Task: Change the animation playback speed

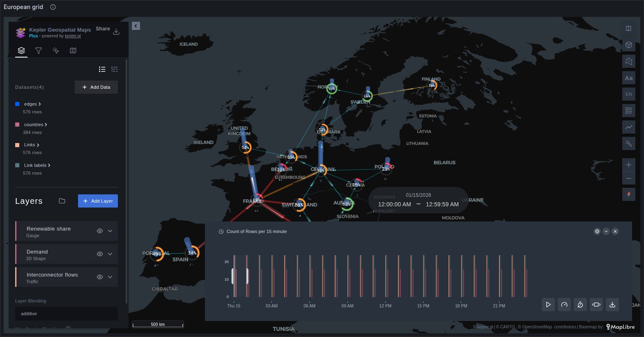Action: tap(564, 305)
